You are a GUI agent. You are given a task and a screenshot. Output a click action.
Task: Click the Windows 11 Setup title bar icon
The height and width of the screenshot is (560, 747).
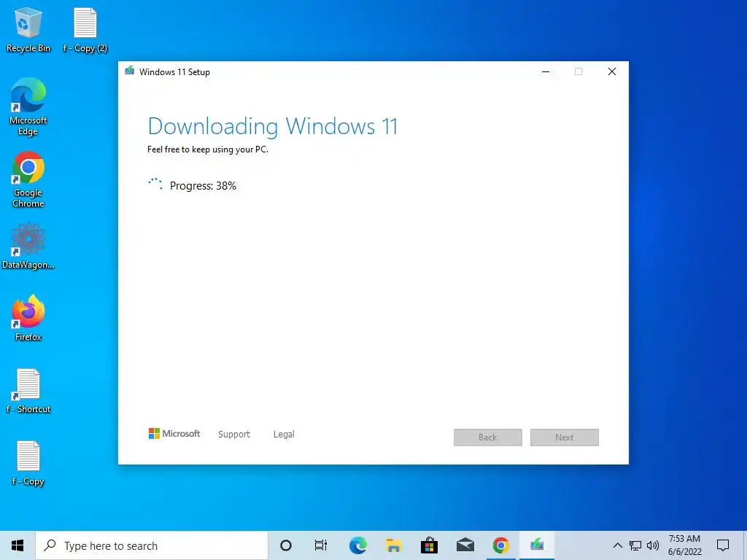tap(130, 71)
